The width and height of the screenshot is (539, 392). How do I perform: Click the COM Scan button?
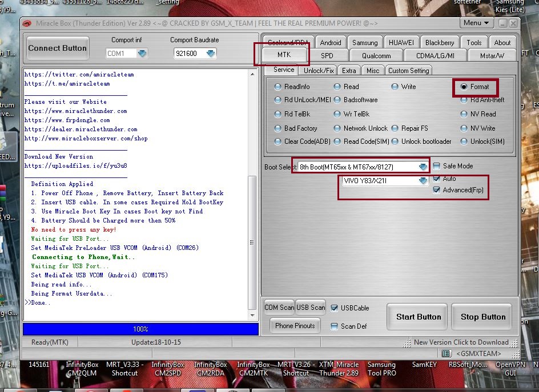point(279,308)
